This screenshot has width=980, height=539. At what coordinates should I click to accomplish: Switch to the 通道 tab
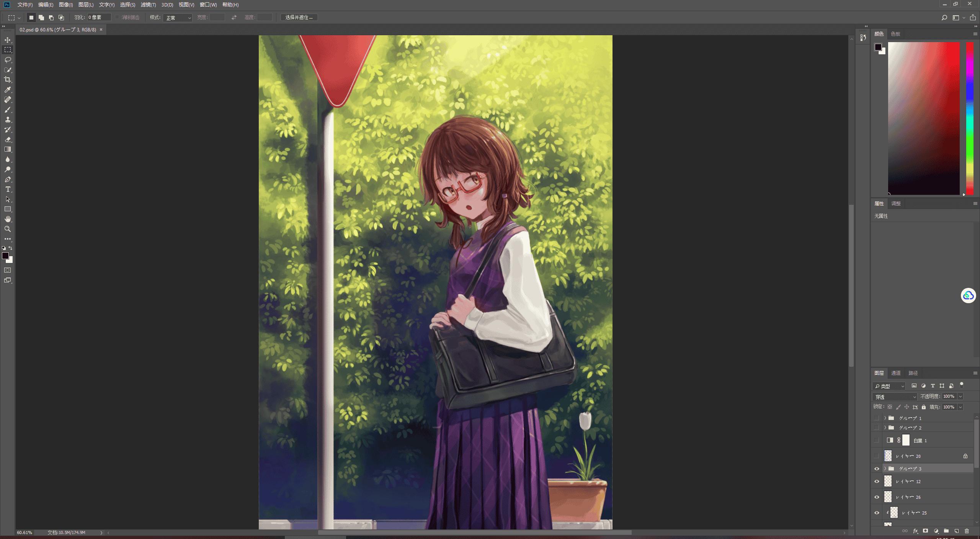(896, 373)
